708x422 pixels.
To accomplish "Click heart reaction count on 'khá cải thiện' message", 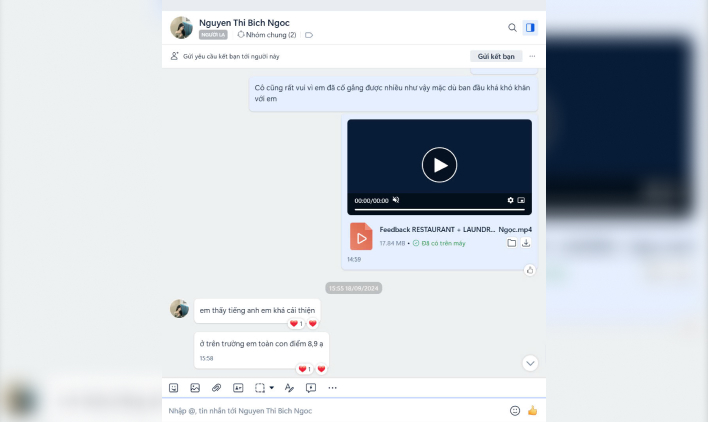I will tap(296, 324).
